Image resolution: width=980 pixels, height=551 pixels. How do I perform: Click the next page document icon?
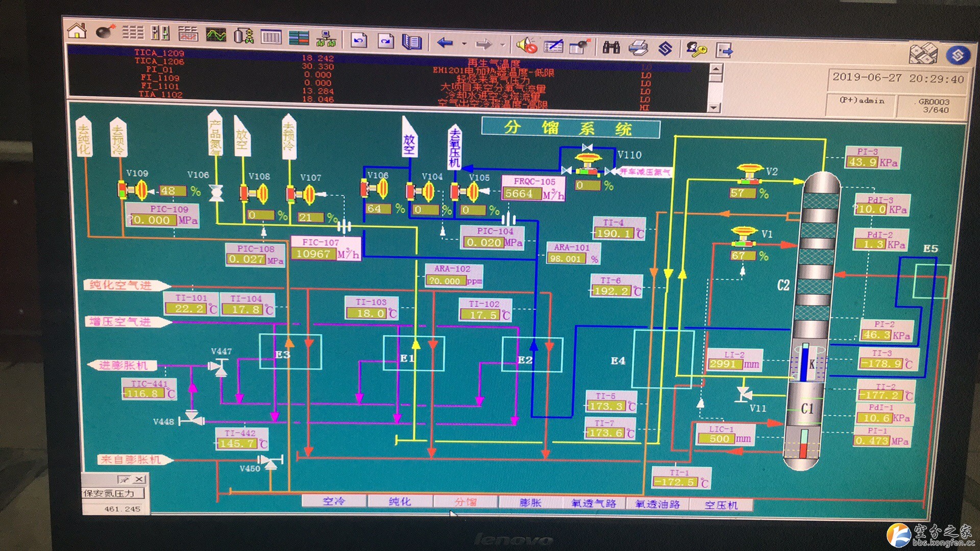[x=386, y=40]
